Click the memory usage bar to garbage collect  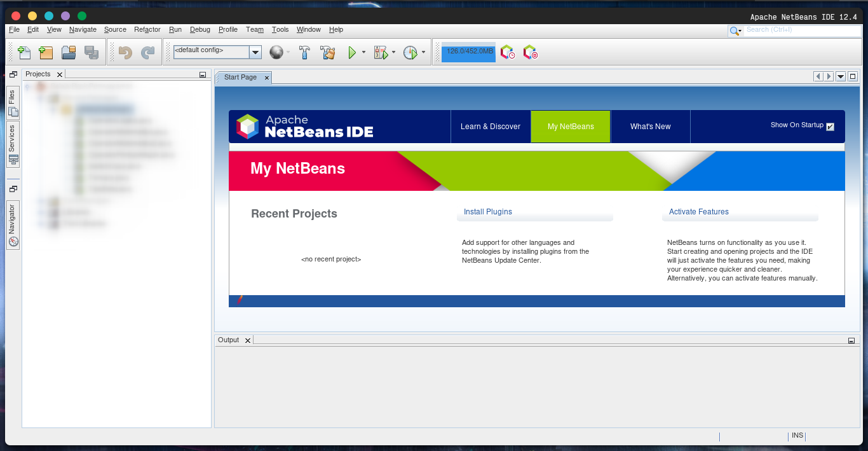click(468, 52)
